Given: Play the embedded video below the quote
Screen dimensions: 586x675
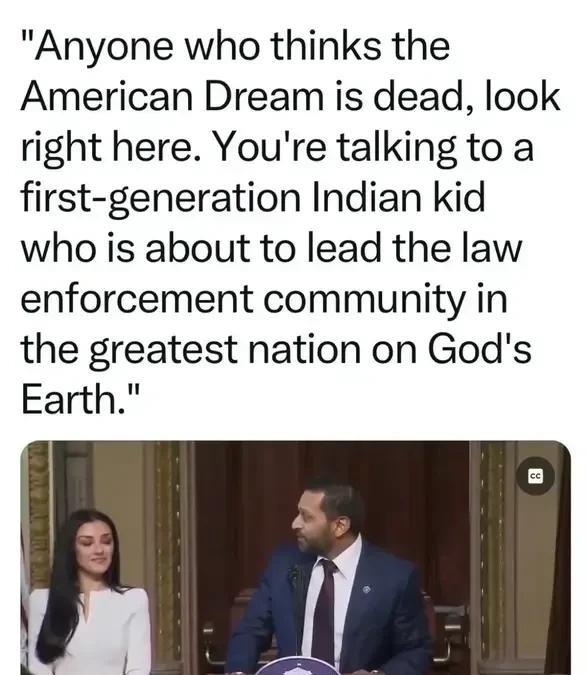Looking at the screenshot, I should 295,557.
